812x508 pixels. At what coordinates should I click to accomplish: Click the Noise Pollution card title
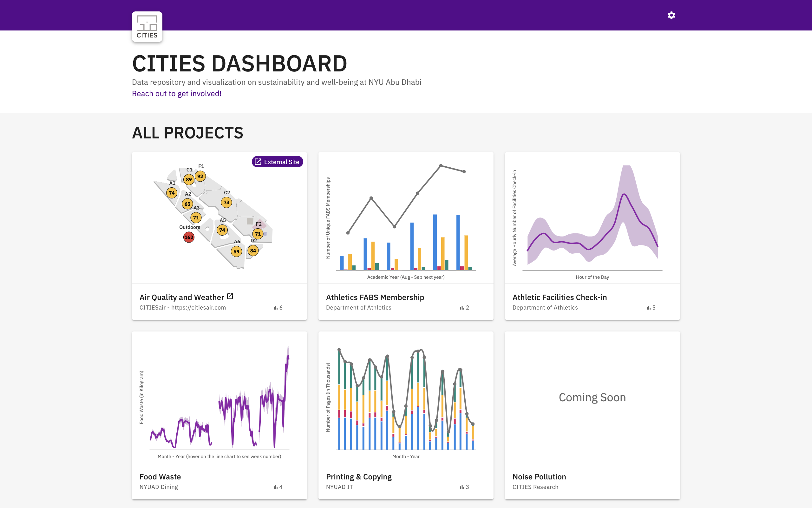point(539,477)
